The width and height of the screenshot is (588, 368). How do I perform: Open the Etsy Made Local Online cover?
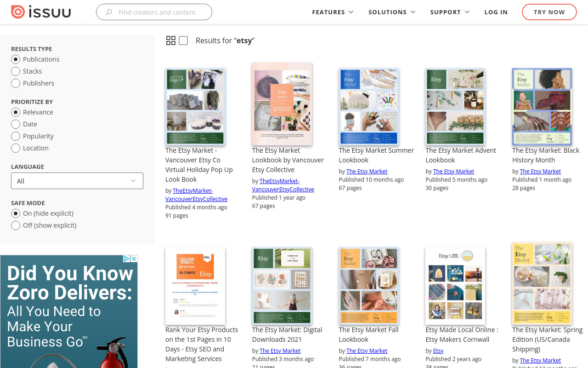455,286
